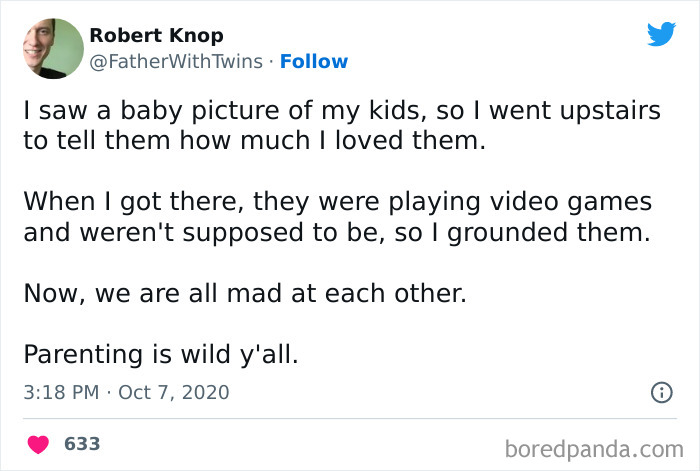Click the Twitter bird logo
The height and width of the screenshot is (471, 700).
pyautogui.click(x=661, y=34)
